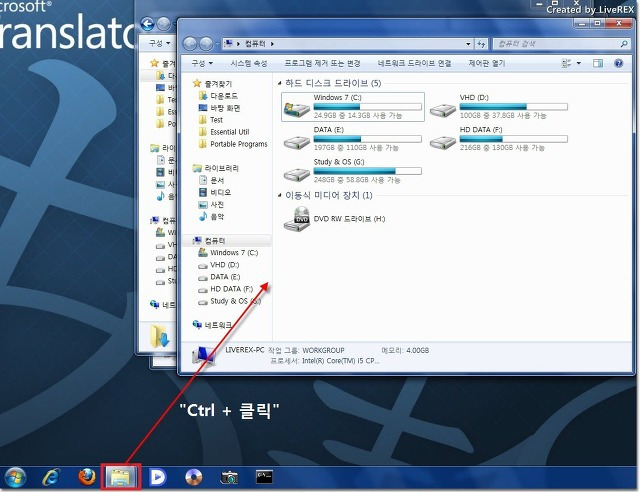
Task: Change view using the view icon
Action: [566, 63]
